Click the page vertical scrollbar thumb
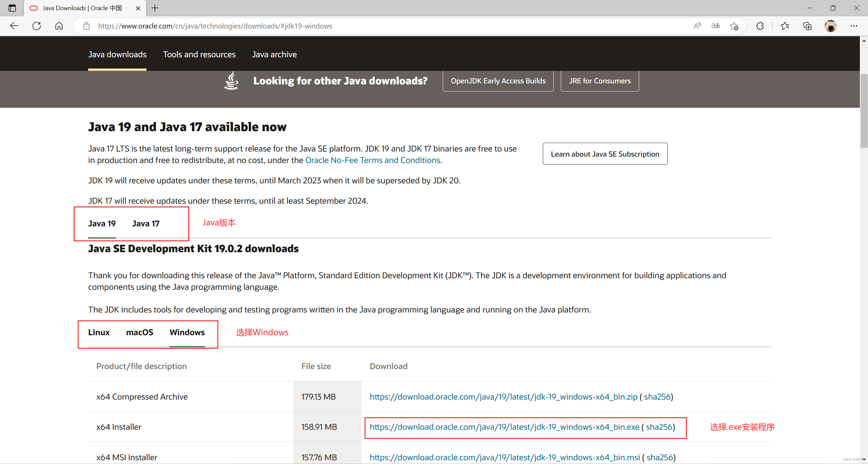Viewport: 868px width, 464px height. click(864, 110)
